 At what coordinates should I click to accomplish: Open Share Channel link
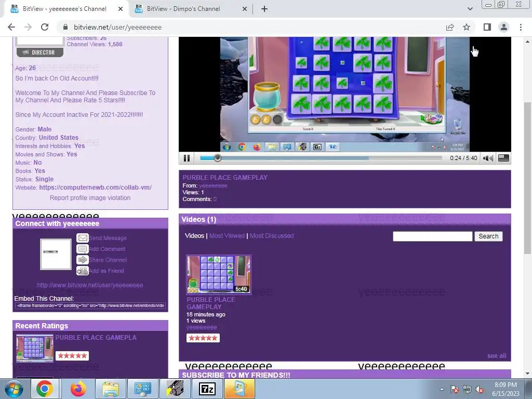(x=108, y=260)
